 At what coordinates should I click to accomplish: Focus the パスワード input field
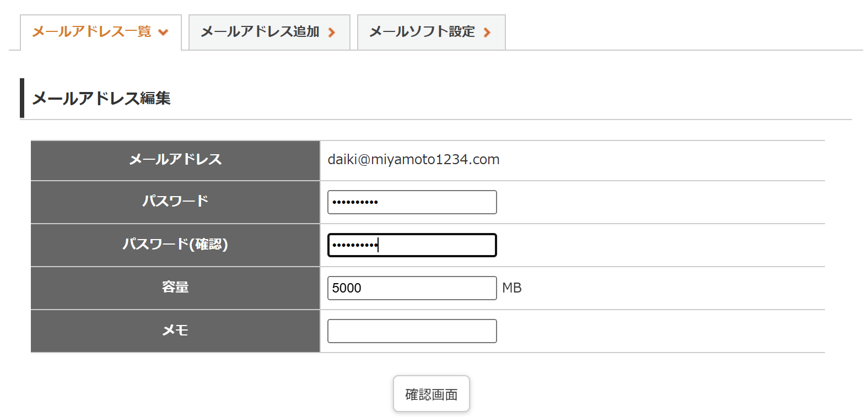pyautogui.click(x=412, y=202)
